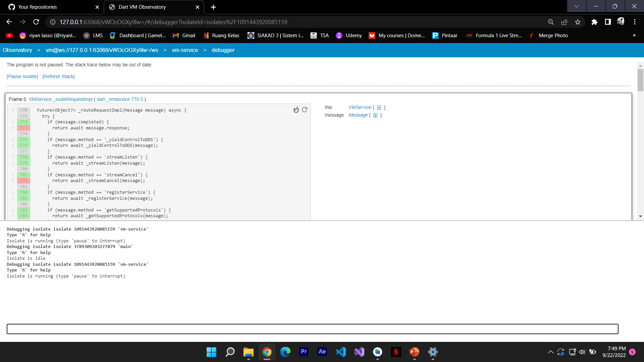This screenshot has height=362, width=644.
Task: Open the browser Extensions puzzle icon
Action: pos(594,22)
